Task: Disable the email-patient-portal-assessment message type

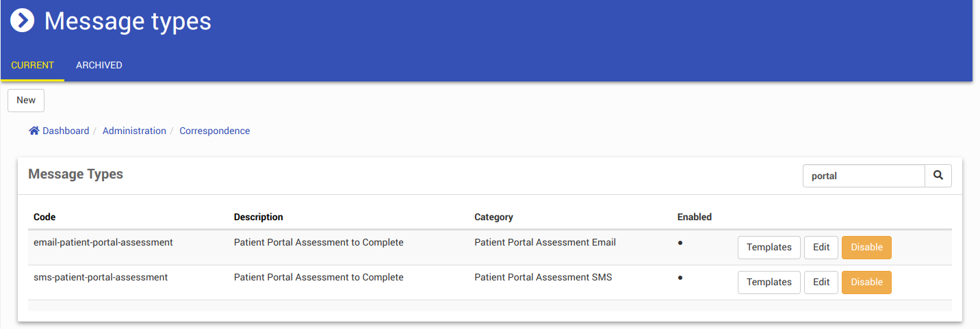Action: 866,248
